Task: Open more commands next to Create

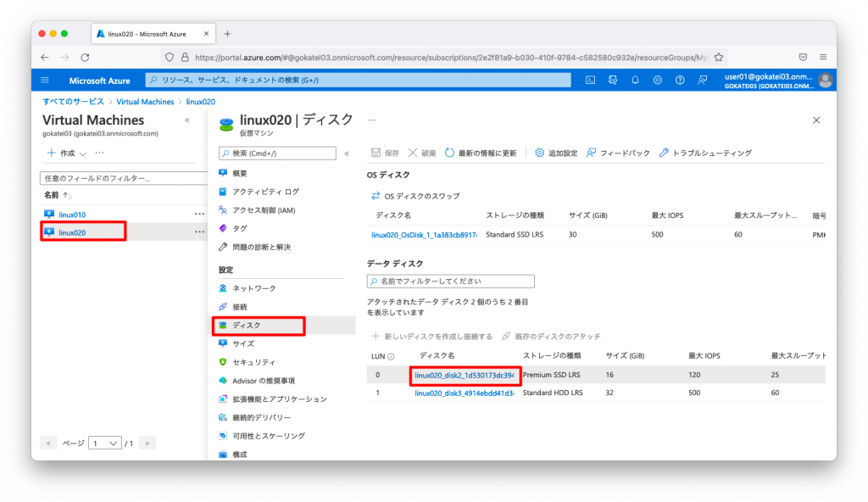Action: [99, 153]
